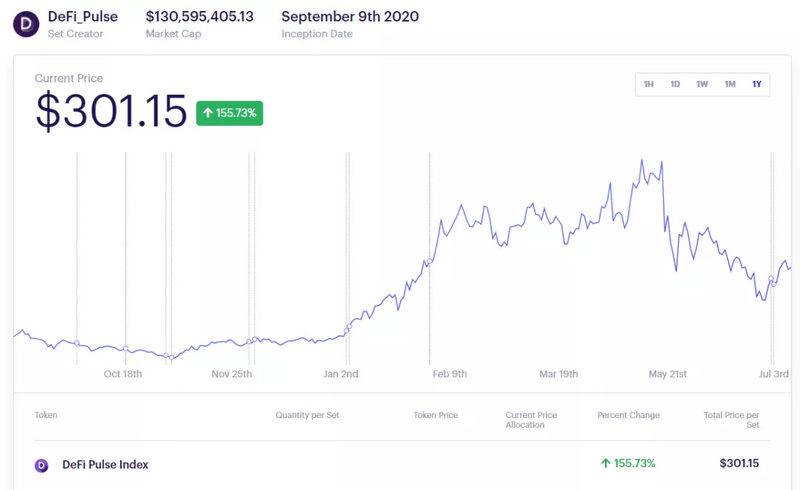800x490 pixels.
Task: Switch chart to 1W range
Action: pyautogui.click(x=702, y=84)
